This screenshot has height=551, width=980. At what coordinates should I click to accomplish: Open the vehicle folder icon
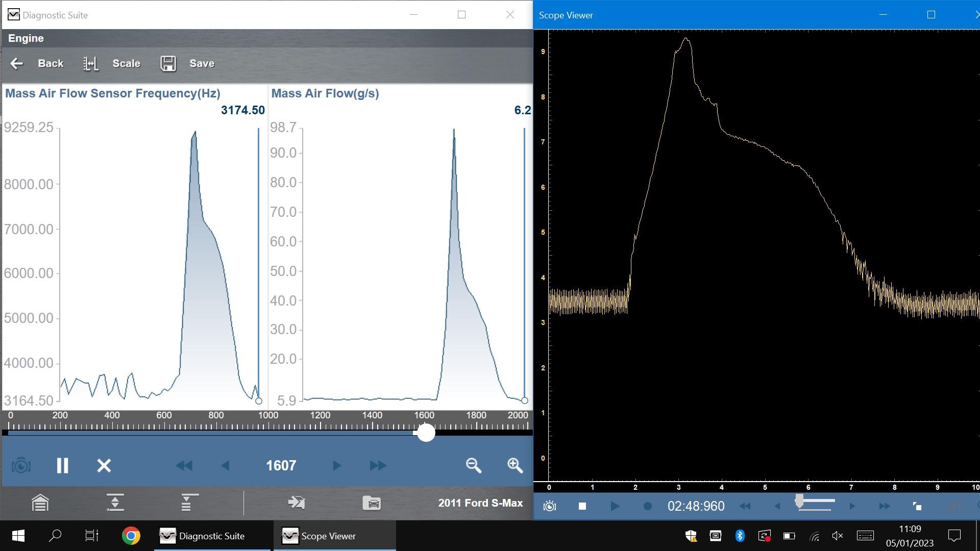point(372,503)
